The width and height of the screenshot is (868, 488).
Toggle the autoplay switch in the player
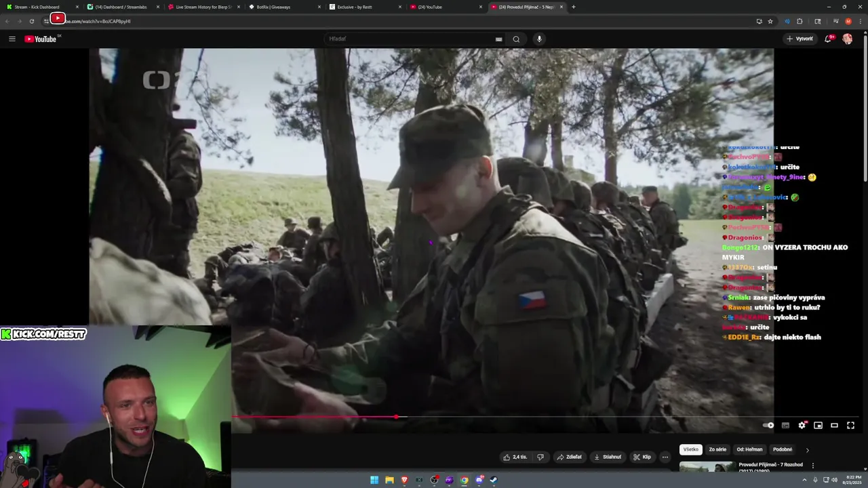pyautogui.click(x=768, y=425)
